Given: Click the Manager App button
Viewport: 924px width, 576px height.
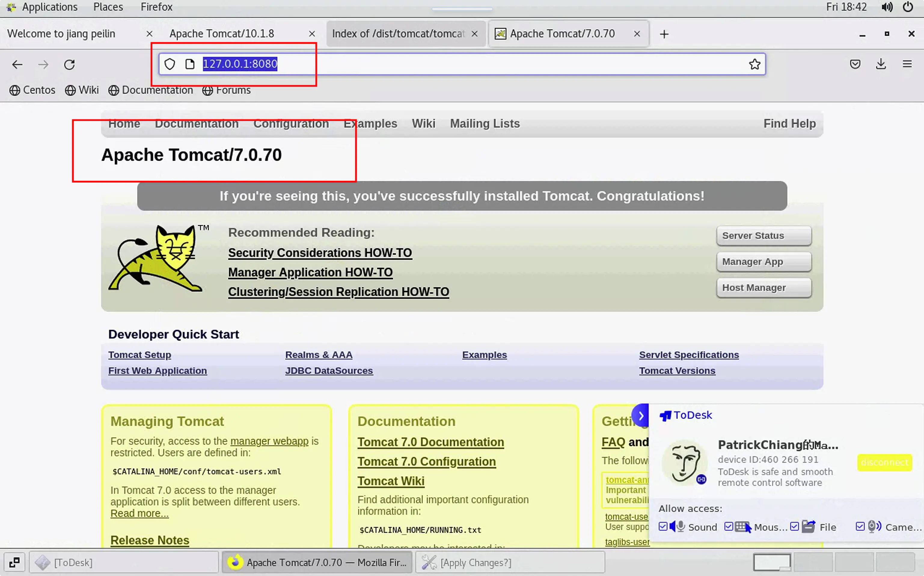Looking at the screenshot, I should click(763, 262).
